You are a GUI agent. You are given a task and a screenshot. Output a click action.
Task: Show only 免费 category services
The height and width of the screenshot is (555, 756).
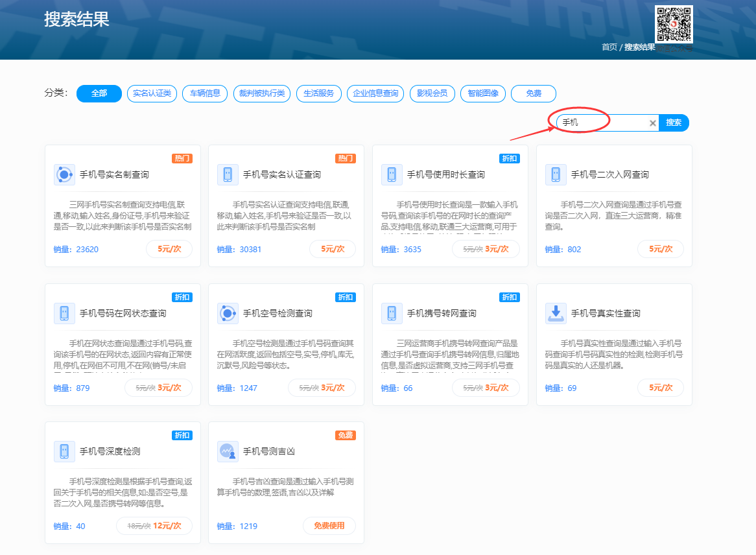(x=533, y=93)
